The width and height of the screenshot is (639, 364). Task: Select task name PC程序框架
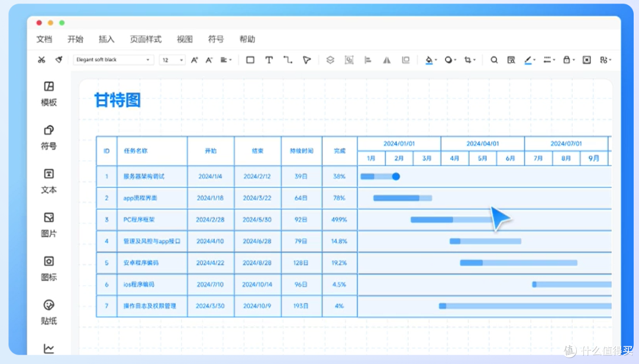point(139,219)
